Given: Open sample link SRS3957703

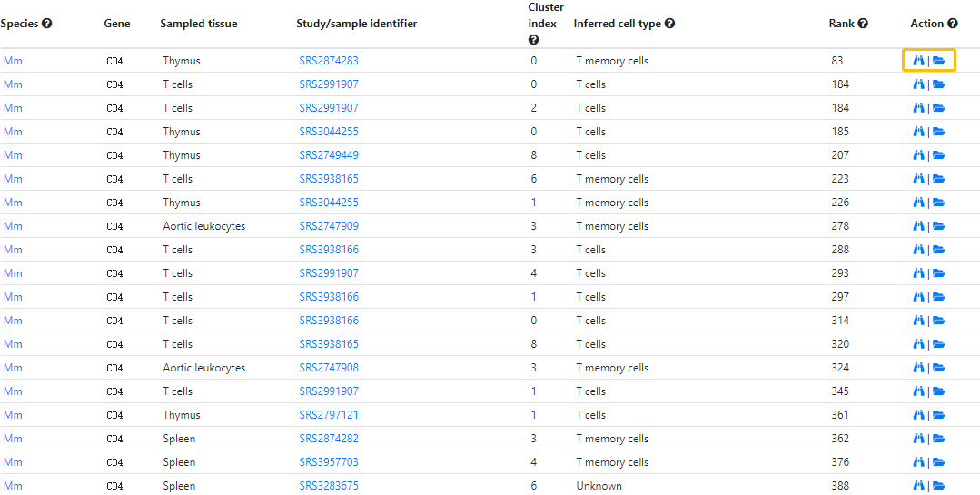Looking at the screenshot, I should 329,462.
